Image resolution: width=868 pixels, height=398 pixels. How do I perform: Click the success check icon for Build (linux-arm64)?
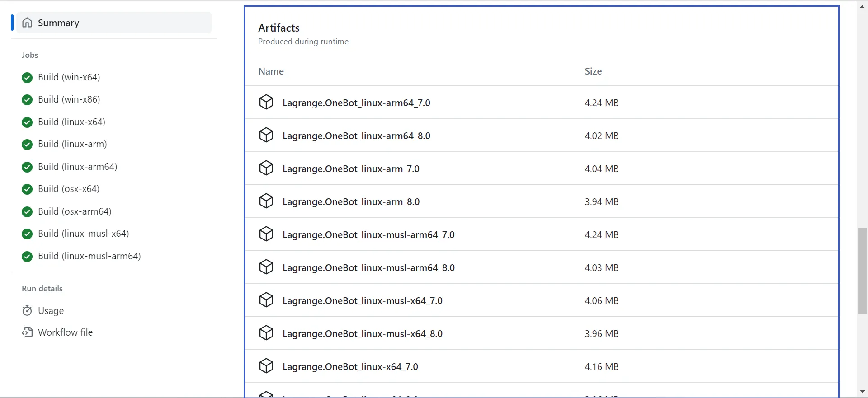pyautogui.click(x=27, y=167)
